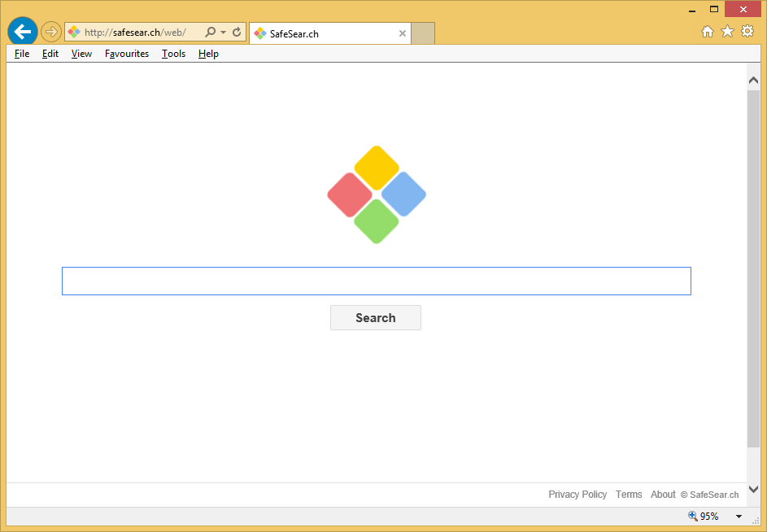Open the File menu
This screenshot has height=532, width=767.
click(x=22, y=54)
